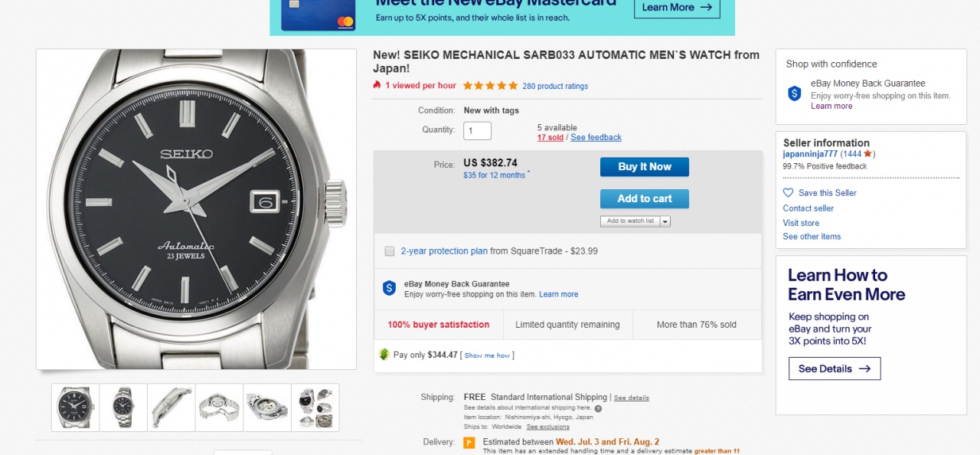
Task: Click the Buy It Now button
Action: point(644,167)
